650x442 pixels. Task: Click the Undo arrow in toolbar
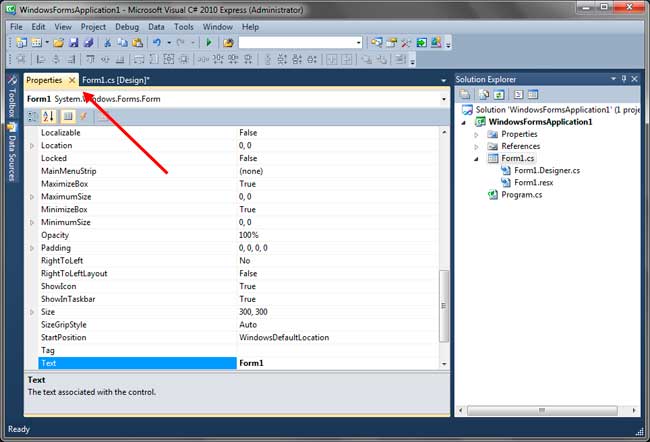157,43
